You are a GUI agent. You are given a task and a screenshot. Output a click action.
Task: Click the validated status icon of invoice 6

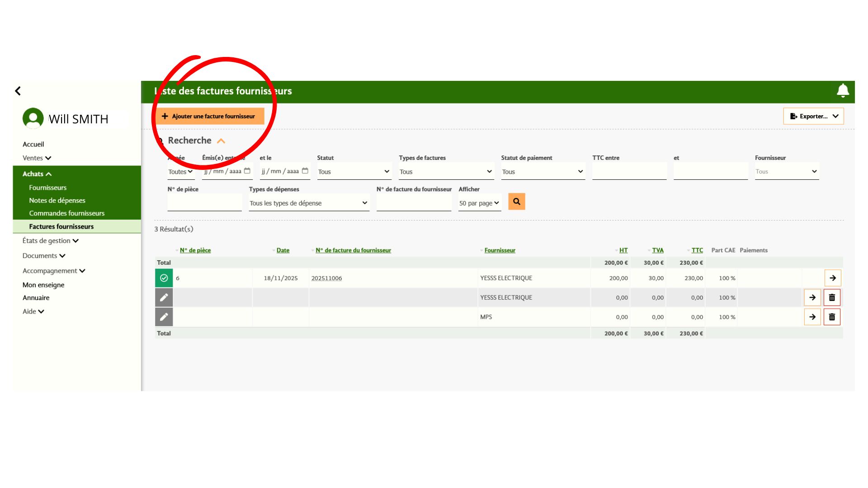[164, 278]
